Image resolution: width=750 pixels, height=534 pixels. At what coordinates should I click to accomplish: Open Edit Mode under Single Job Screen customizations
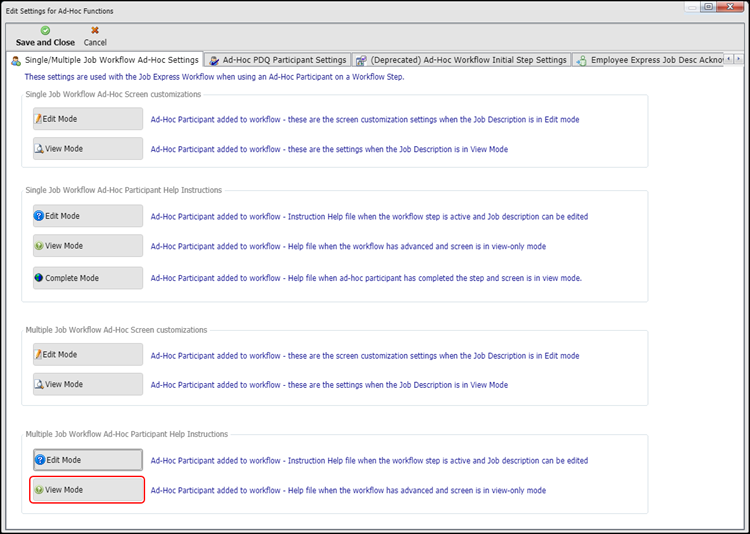[x=88, y=119]
